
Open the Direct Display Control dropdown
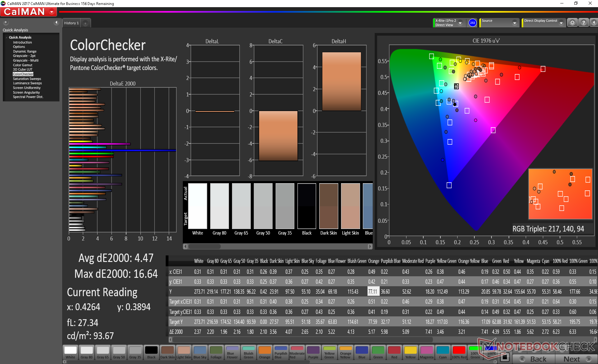pos(561,23)
